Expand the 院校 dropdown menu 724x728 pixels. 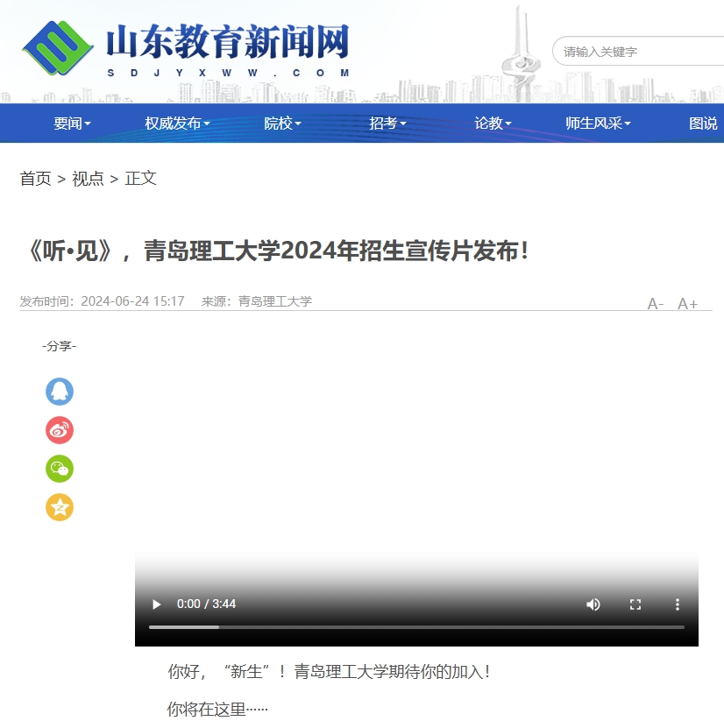282,124
